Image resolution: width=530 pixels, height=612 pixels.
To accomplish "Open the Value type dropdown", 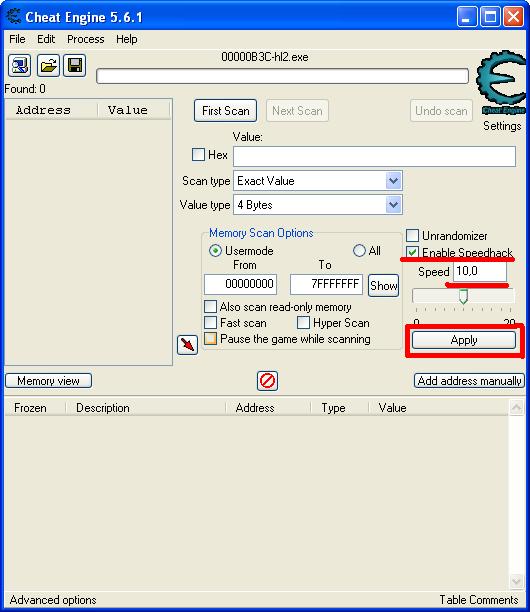I will click(x=393, y=205).
